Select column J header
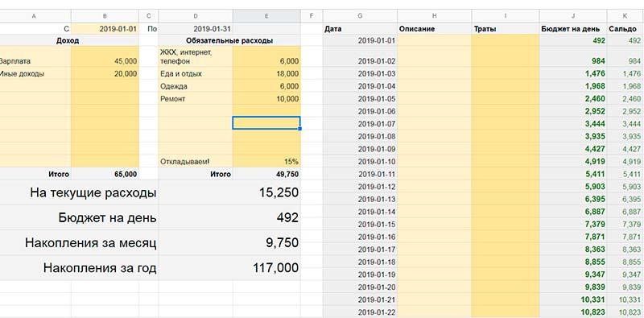 (x=573, y=16)
